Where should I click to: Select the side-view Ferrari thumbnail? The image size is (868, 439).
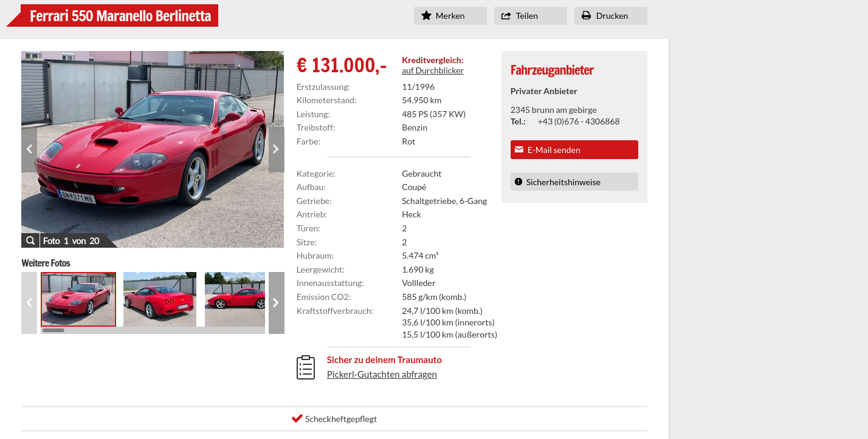pyautogui.click(x=235, y=299)
